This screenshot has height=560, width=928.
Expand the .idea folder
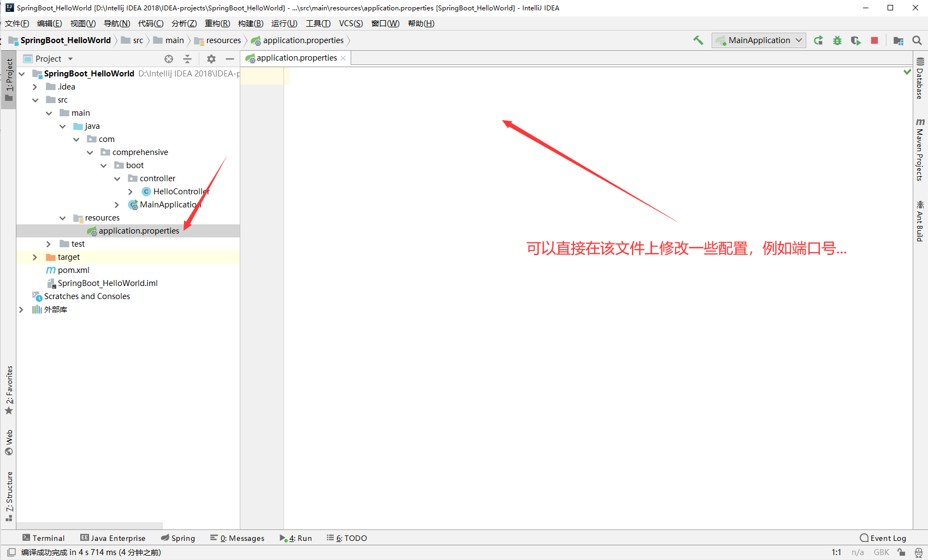35,87
